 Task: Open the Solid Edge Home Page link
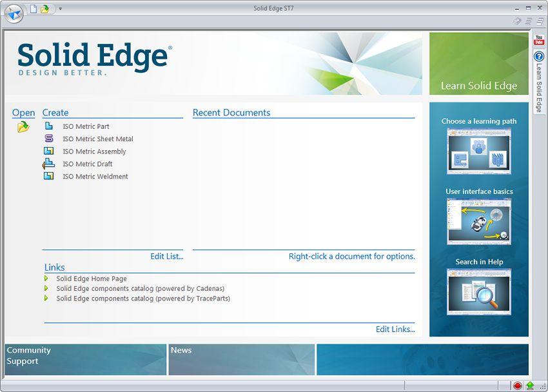(x=92, y=279)
